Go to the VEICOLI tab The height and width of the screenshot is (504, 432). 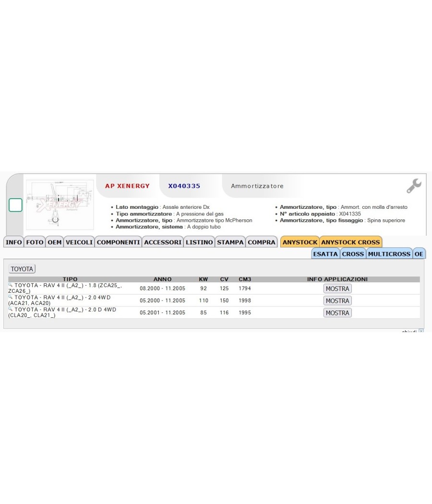[79, 242]
